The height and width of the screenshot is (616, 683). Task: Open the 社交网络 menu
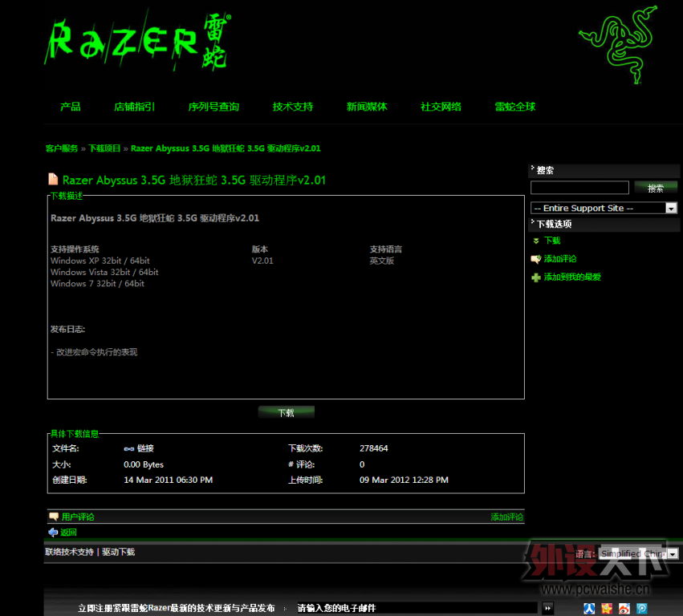tap(441, 107)
